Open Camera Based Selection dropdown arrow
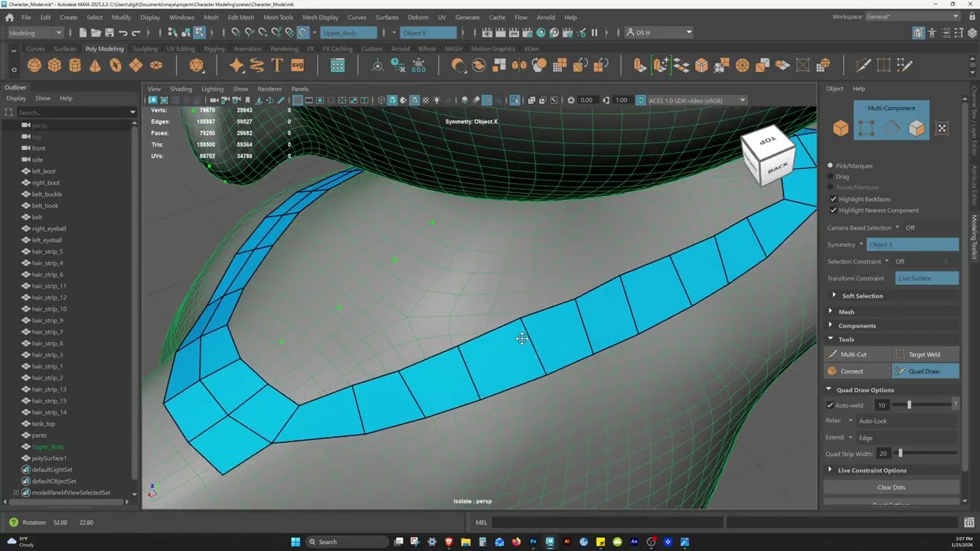Viewport: 980px width, 551px height. [x=897, y=227]
